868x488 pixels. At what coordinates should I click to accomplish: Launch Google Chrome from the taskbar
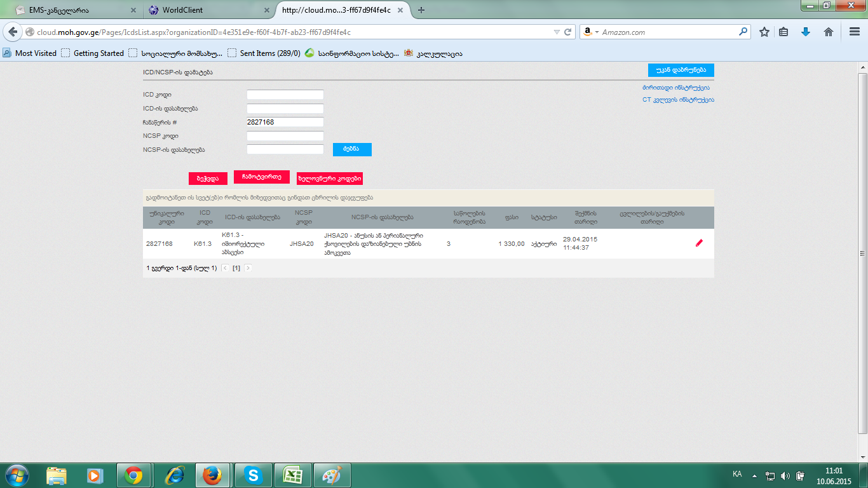tap(133, 475)
